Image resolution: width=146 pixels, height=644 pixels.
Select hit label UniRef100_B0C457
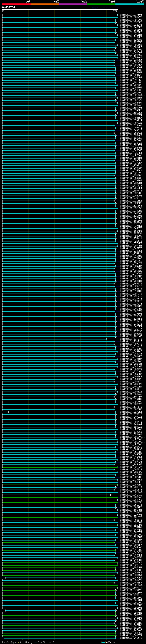tap(131, 65)
